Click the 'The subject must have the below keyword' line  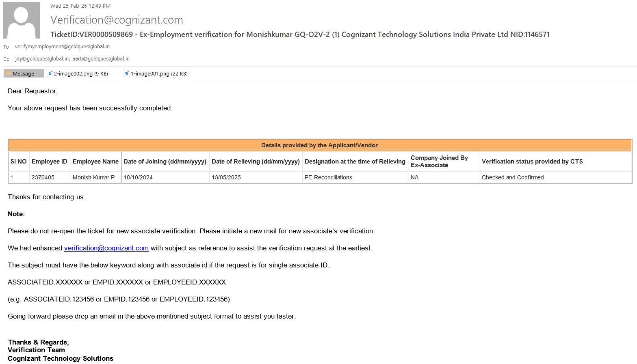(x=169, y=265)
